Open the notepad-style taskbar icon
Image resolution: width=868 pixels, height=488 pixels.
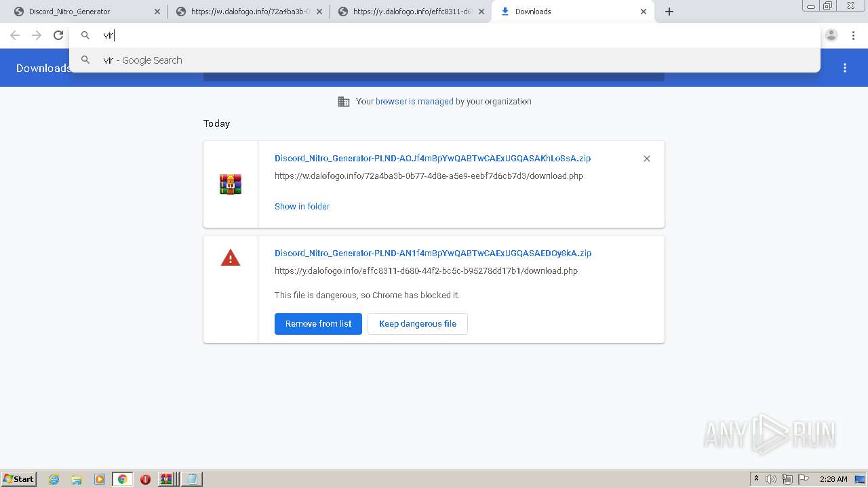191,479
